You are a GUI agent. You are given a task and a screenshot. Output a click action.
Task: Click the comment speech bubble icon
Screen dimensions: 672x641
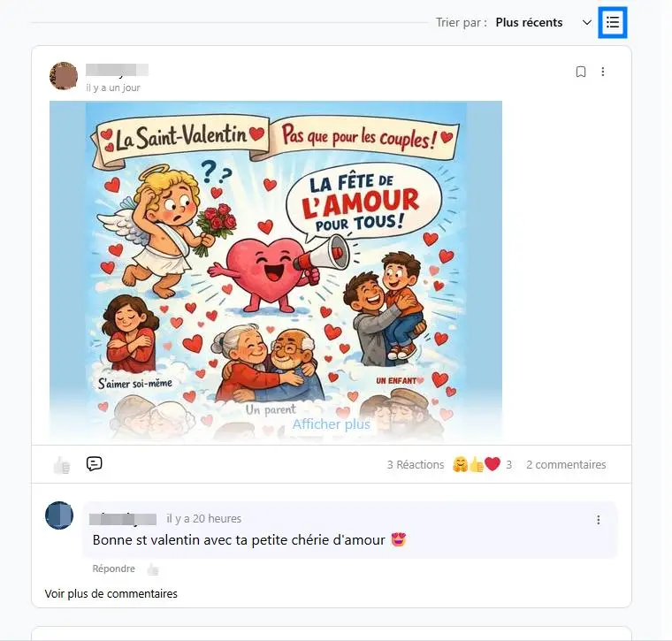(x=94, y=463)
